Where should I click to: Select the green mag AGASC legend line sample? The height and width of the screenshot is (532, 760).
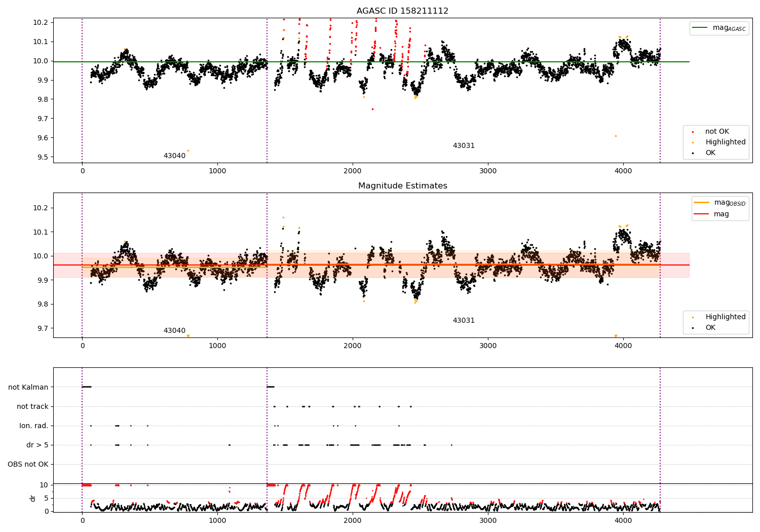(700, 28)
